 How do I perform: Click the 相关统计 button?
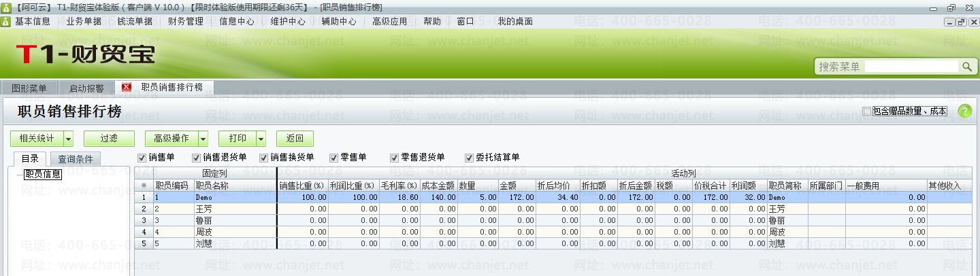tap(37, 139)
